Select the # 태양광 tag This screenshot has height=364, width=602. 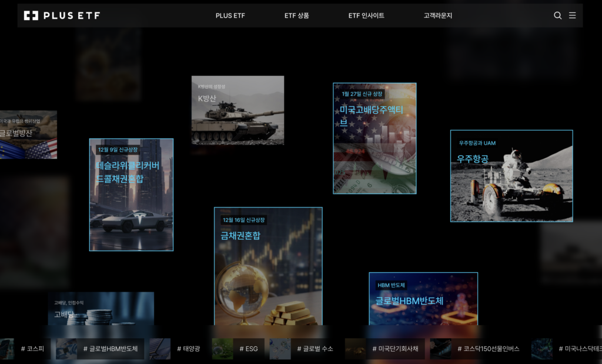(188, 349)
